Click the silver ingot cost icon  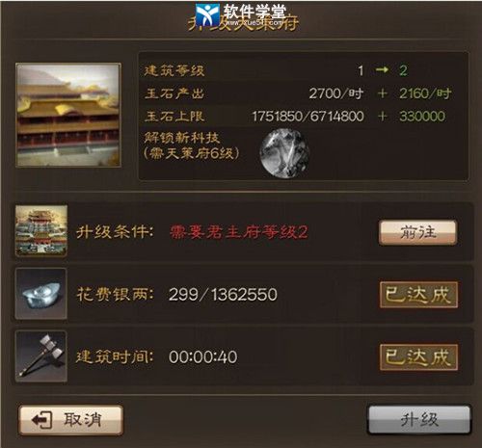point(41,294)
